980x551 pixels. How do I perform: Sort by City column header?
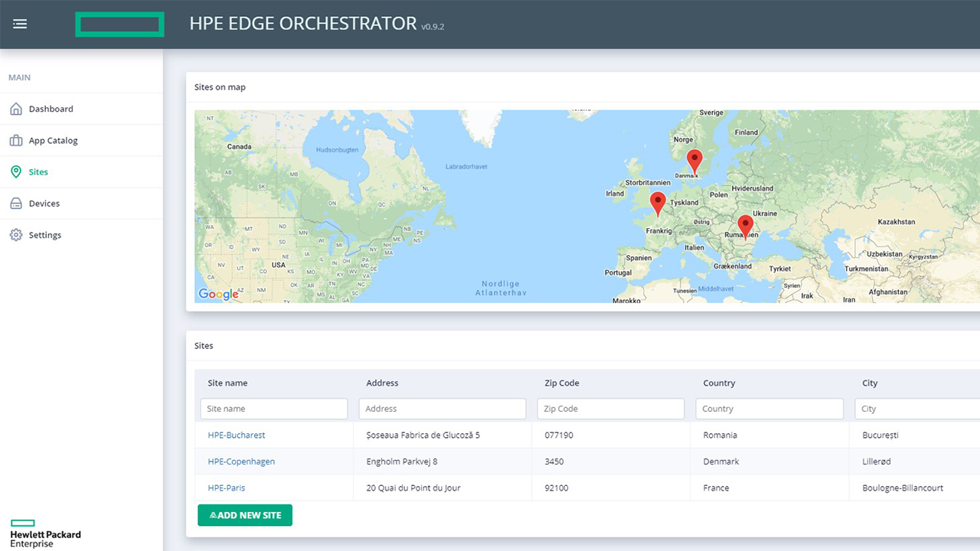870,383
